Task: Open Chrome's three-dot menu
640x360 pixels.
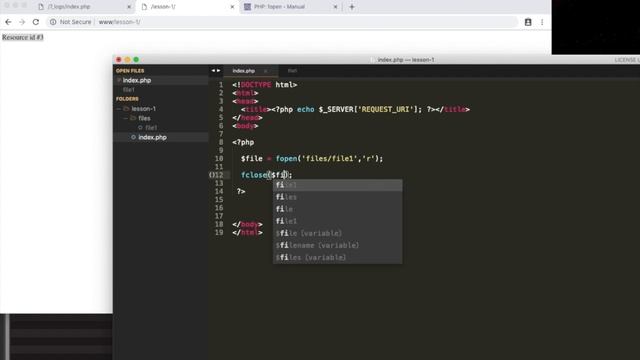Action: [542, 22]
